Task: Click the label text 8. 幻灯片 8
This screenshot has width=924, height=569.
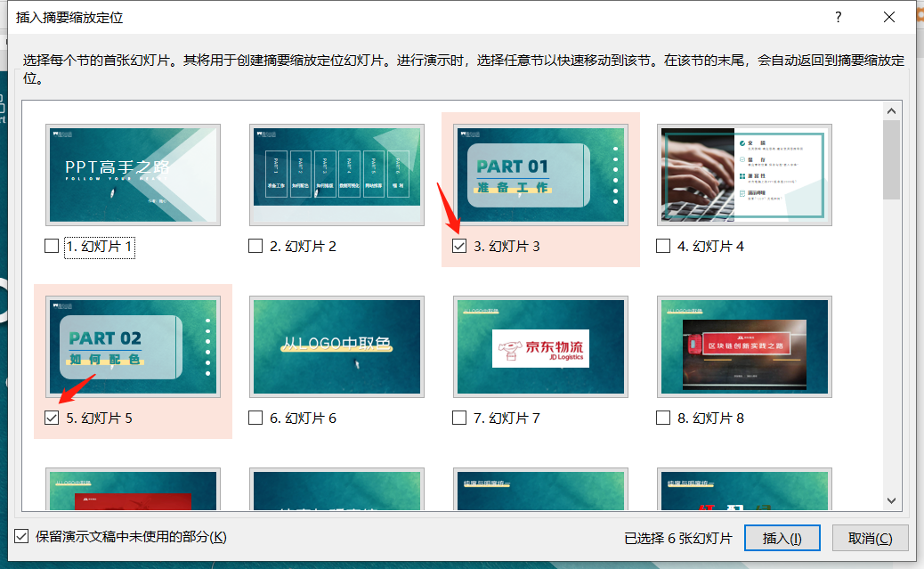Action: 710,419
